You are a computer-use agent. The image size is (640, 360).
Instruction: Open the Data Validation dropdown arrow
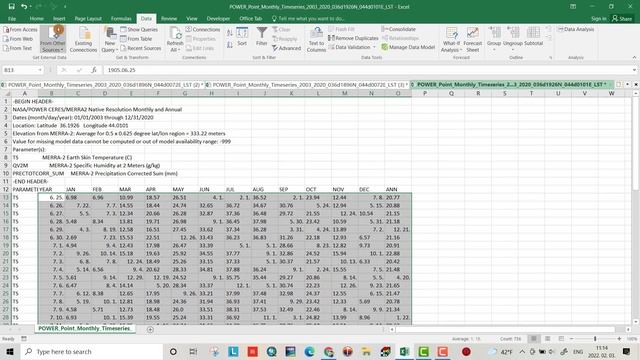374,47
